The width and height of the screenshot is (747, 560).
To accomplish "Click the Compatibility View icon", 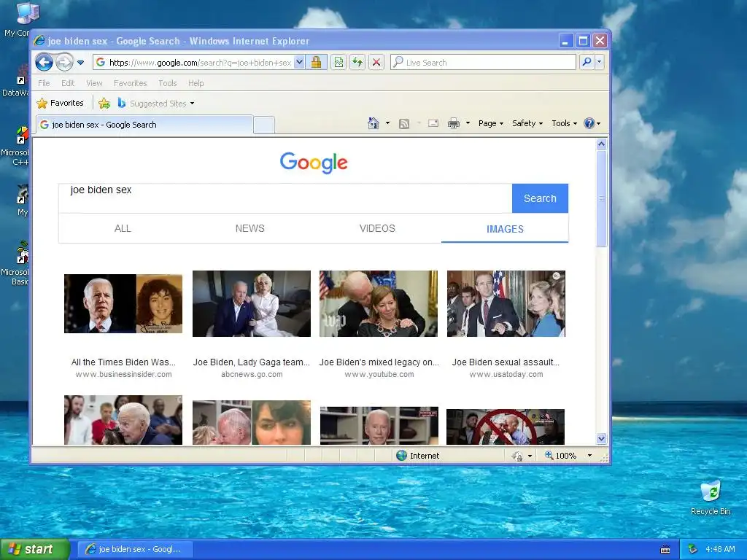I will point(338,63).
